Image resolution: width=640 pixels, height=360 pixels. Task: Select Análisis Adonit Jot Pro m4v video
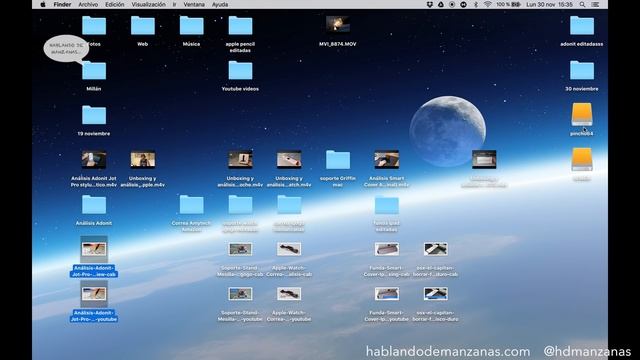pyautogui.click(x=94, y=160)
